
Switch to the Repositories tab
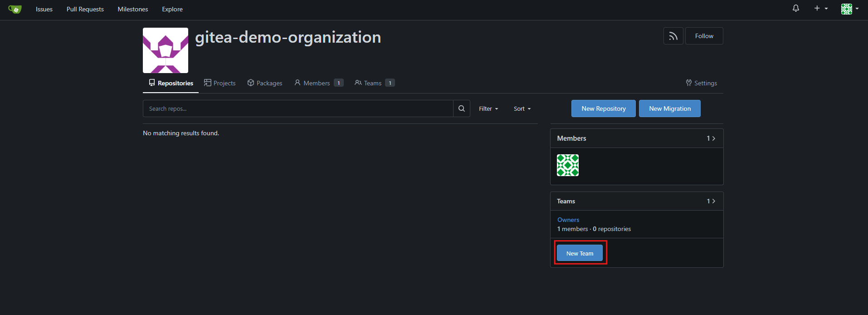pyautogui.click(x=171, y=83)
